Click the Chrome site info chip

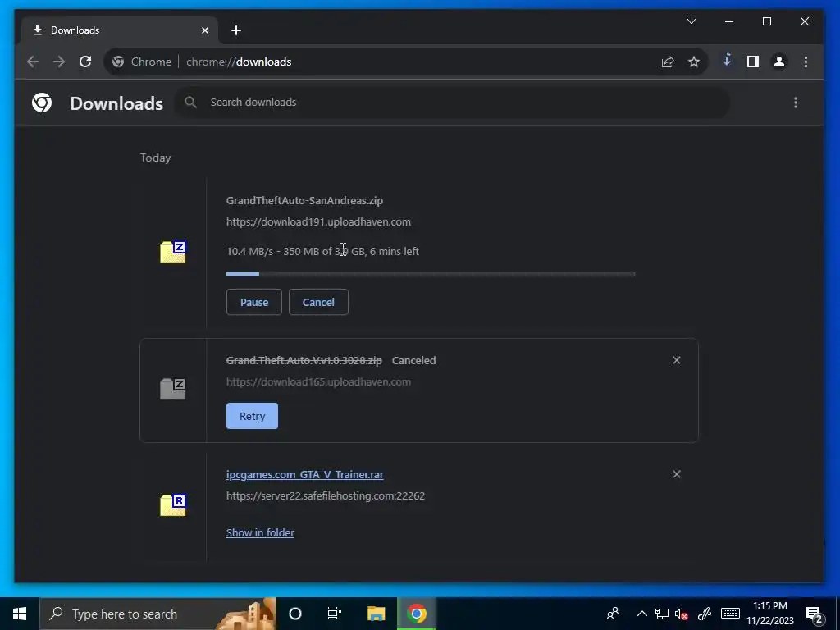[x=142, y=62]
